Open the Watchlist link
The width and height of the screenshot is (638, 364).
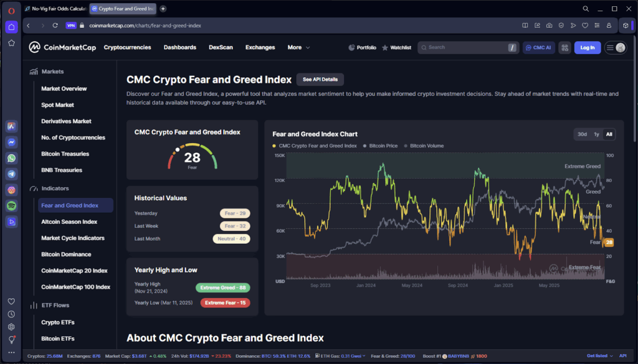[397, 47]
